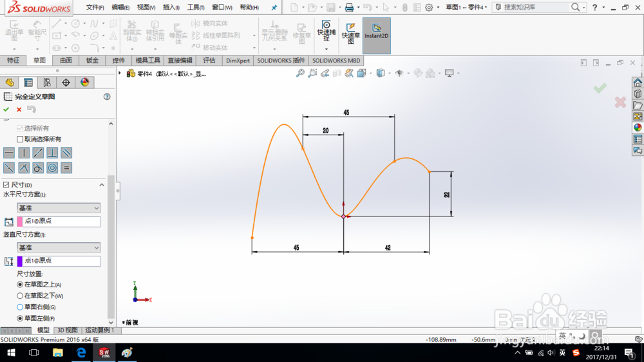Select the 草图左侧(F) radio button
The image size is (644, 362).
20,318
